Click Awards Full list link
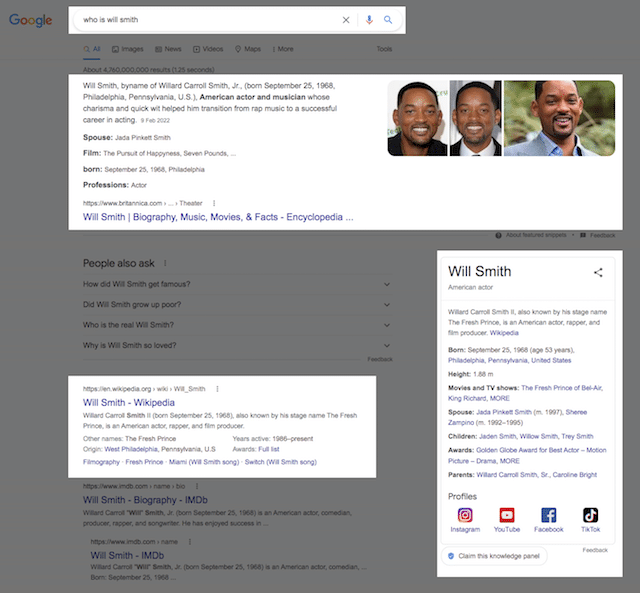The image size is (640, 593). [x=269, y=449]
